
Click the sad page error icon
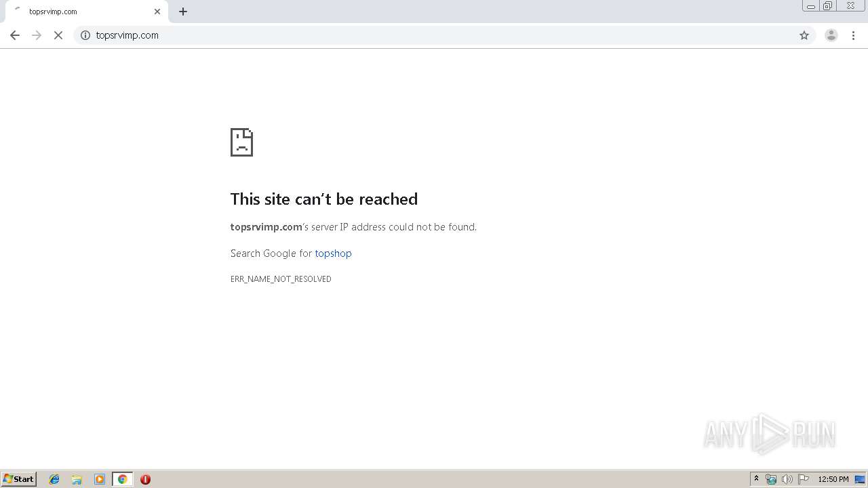point(241,142)
